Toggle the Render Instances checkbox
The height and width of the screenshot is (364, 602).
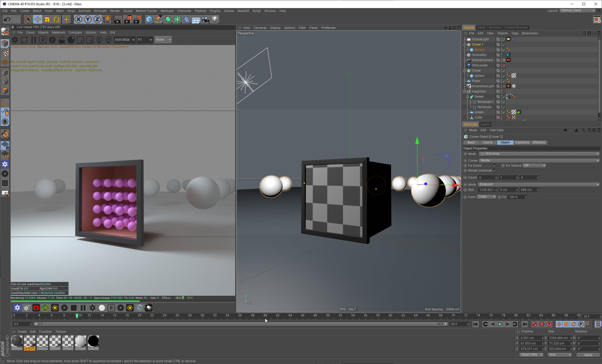tap(495, 171)
